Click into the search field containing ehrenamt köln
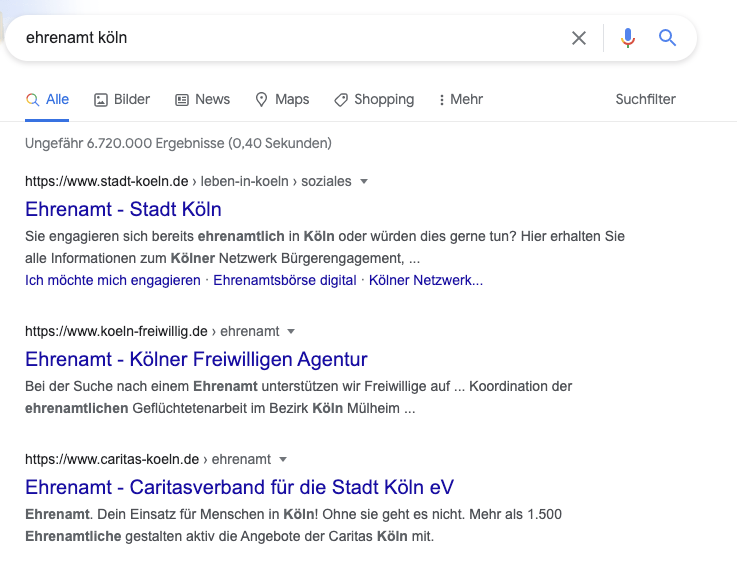737x565 pixels. pyautogui.click(x=291, y=38)
